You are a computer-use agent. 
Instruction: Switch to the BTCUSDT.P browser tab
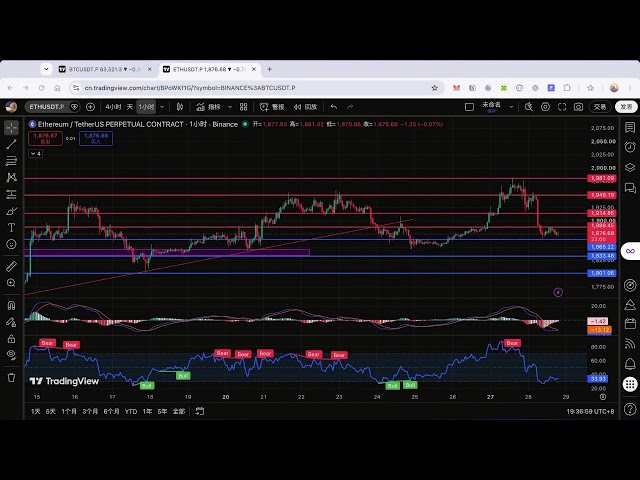pyautogui.click(x=104, y=69)
